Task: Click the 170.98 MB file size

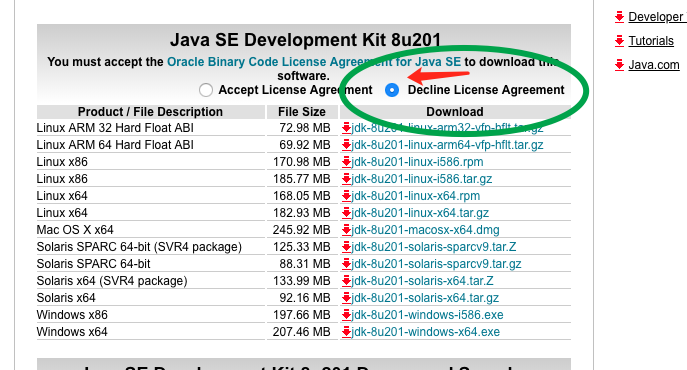Action: tap(301, 162)
